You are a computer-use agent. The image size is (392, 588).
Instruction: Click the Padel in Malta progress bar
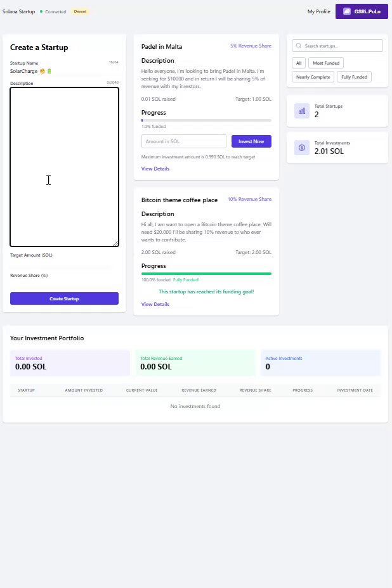(x=206, y=120)
